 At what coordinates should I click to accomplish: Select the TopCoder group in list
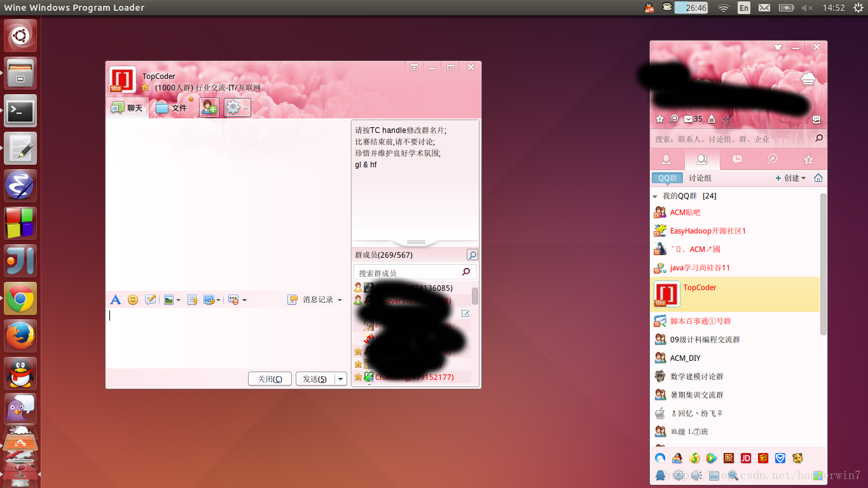[x=736, y=295]
